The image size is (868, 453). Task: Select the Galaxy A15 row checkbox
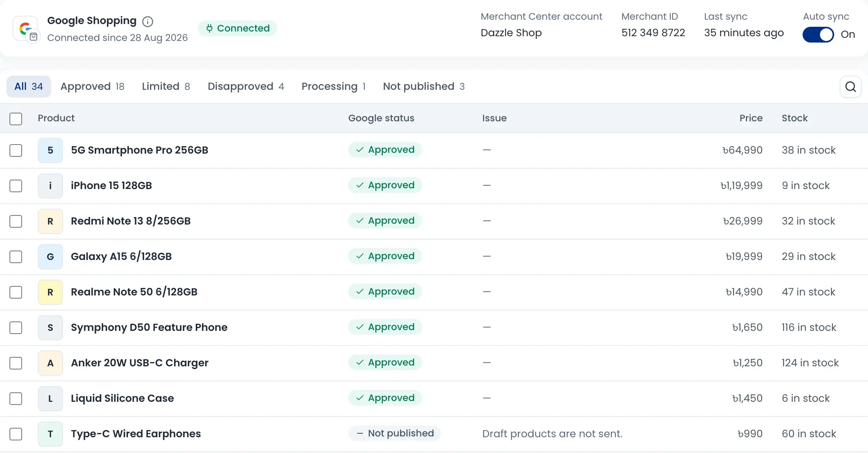(x=16, y=257)
